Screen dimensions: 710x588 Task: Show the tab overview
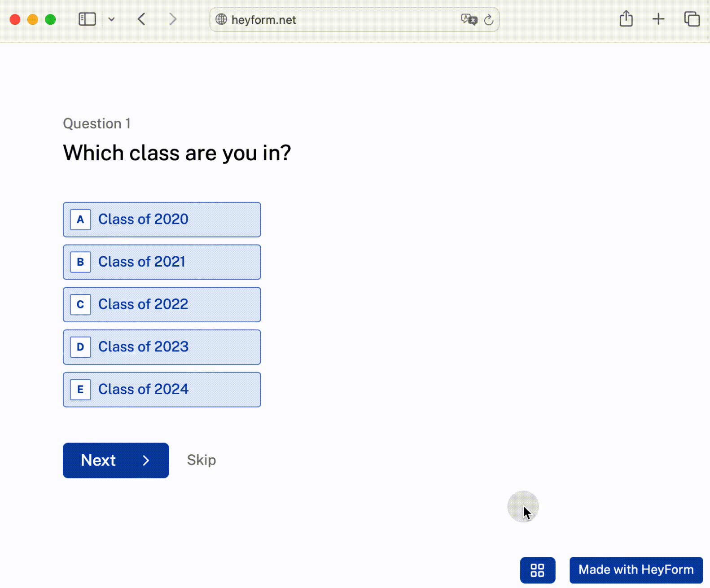tap(691, 19)
